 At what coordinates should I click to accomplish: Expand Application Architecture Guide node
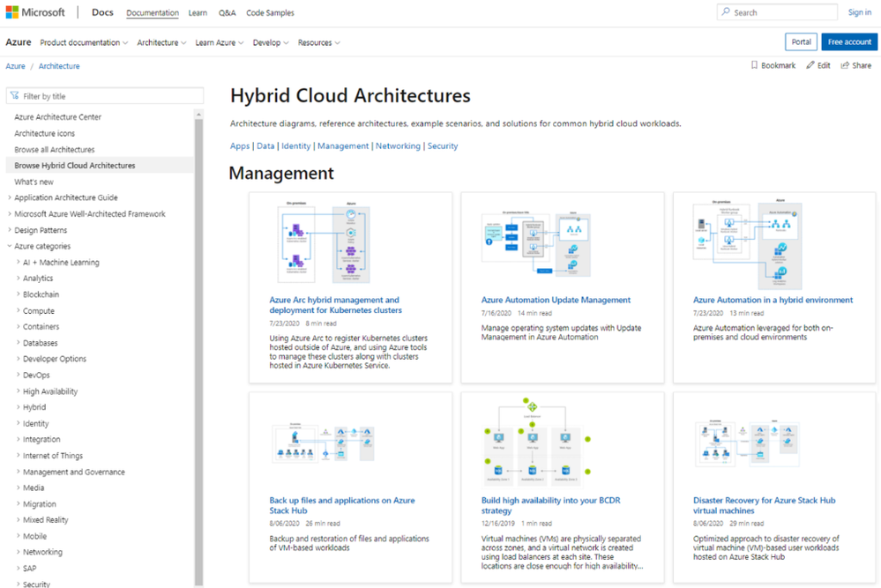(10, 197)
